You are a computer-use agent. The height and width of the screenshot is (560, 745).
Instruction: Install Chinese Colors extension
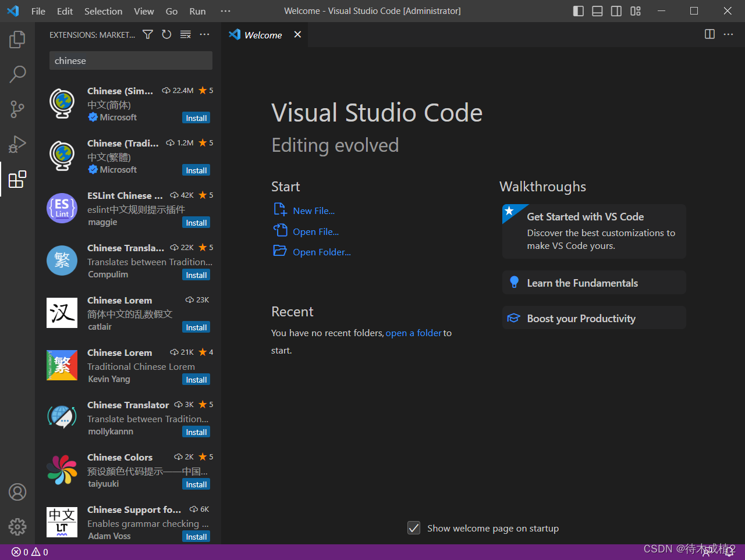point(196,484)
